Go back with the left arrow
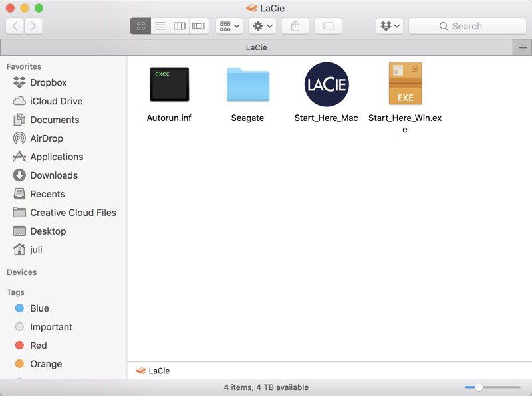 15,26
